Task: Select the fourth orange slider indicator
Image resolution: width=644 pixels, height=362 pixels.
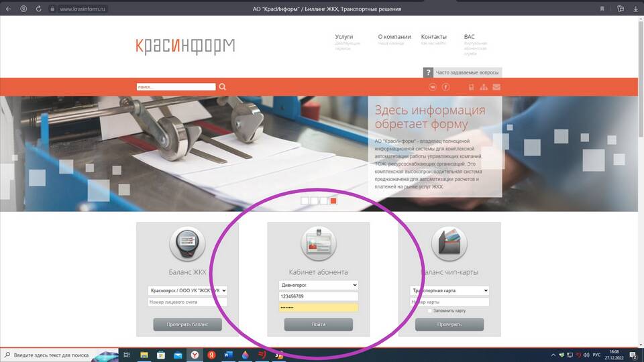Action: coord(333,200)
